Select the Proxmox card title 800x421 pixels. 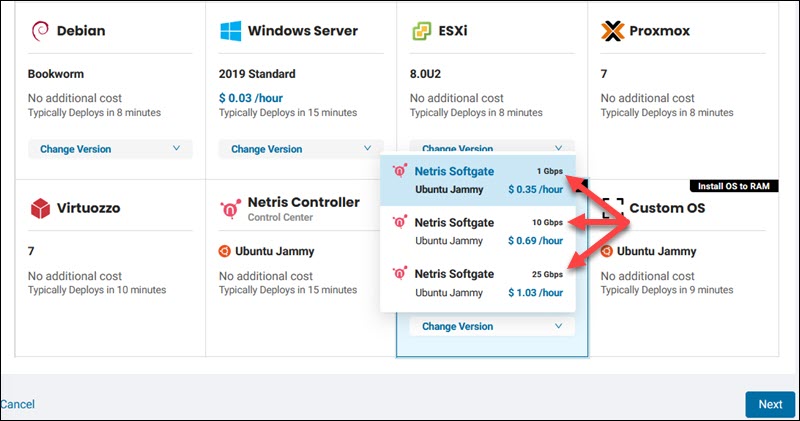[x=660, y=31]
